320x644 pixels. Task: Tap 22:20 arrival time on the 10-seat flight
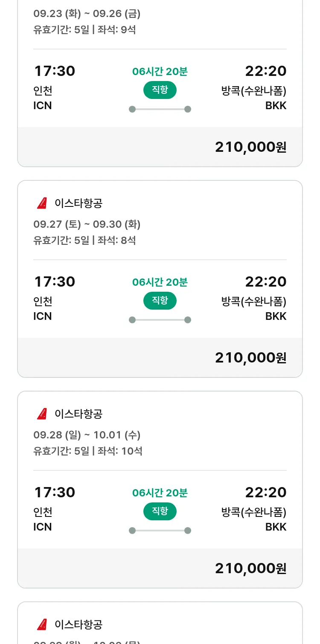pos(265,492)
